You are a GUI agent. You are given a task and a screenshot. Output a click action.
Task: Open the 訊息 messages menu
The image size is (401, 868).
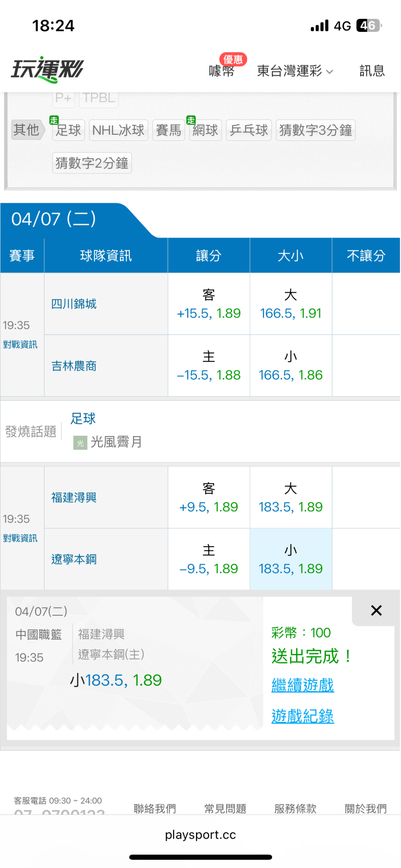pyautogui.click(x=372, y=71)
